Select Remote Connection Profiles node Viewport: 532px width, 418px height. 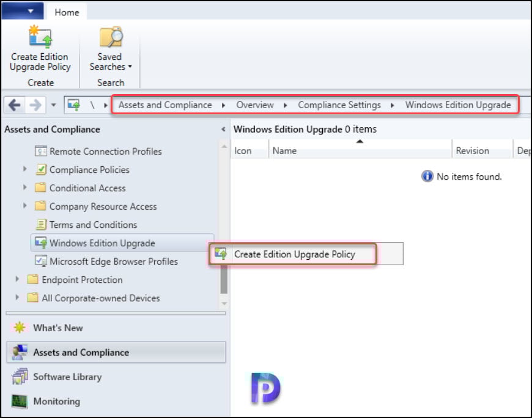tap(106, 151)
